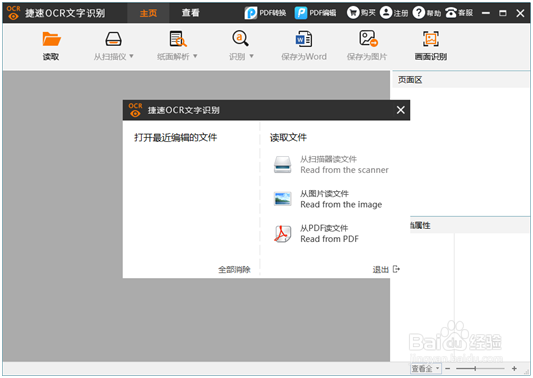
Task: Switch to the 主页 tab
Action: (148, 13)
